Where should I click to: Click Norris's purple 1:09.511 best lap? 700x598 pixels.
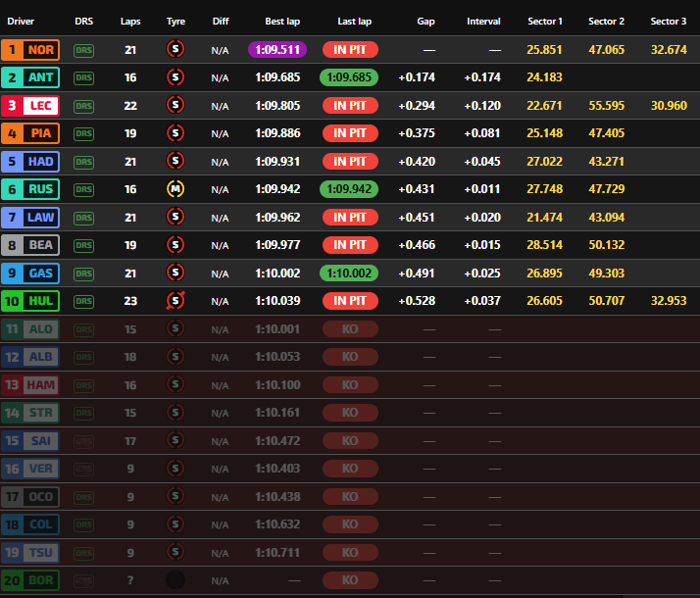point(277,49)
